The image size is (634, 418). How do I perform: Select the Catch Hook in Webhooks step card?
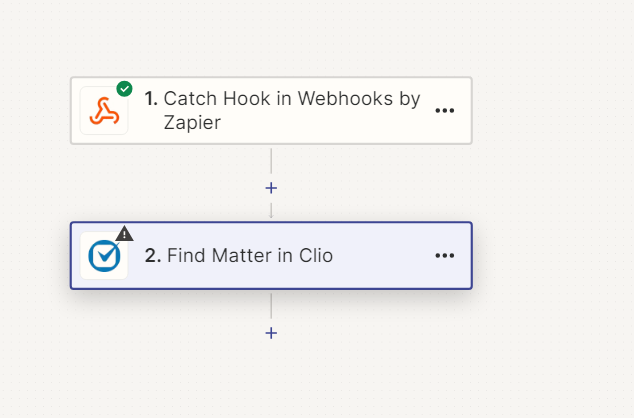tap(271, 111)
